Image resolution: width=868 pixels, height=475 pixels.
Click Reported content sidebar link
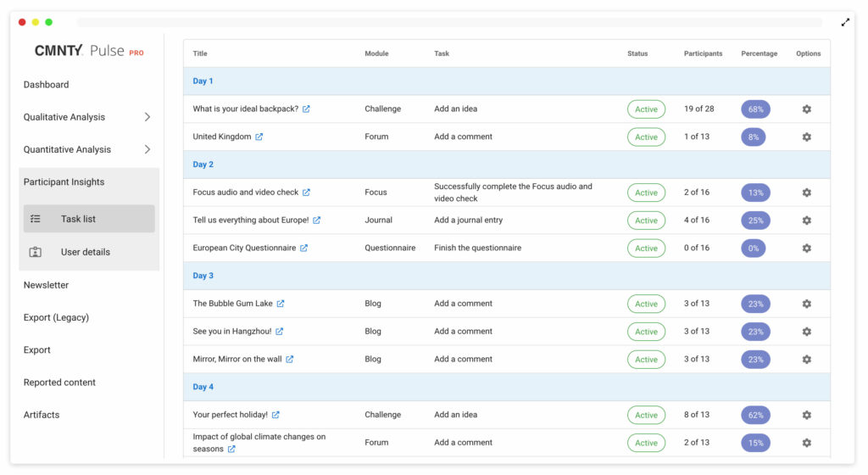[x=59, y=383]
